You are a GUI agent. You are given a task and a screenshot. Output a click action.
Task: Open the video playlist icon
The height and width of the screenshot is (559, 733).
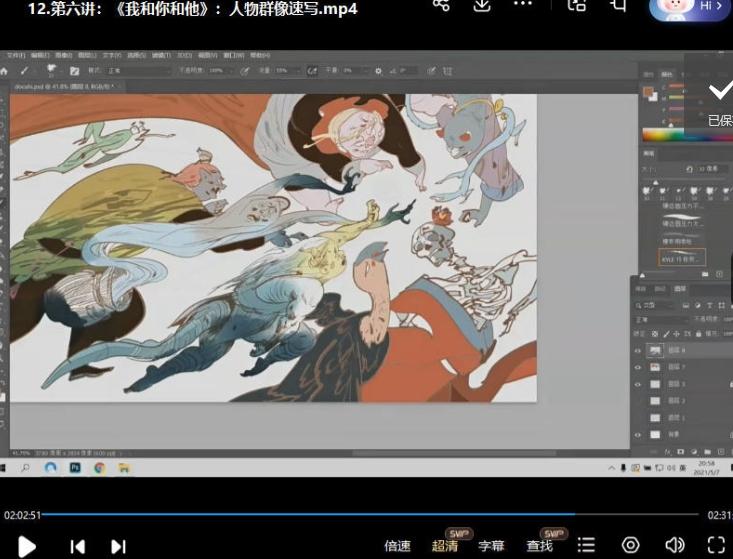(x=586, y=545)
